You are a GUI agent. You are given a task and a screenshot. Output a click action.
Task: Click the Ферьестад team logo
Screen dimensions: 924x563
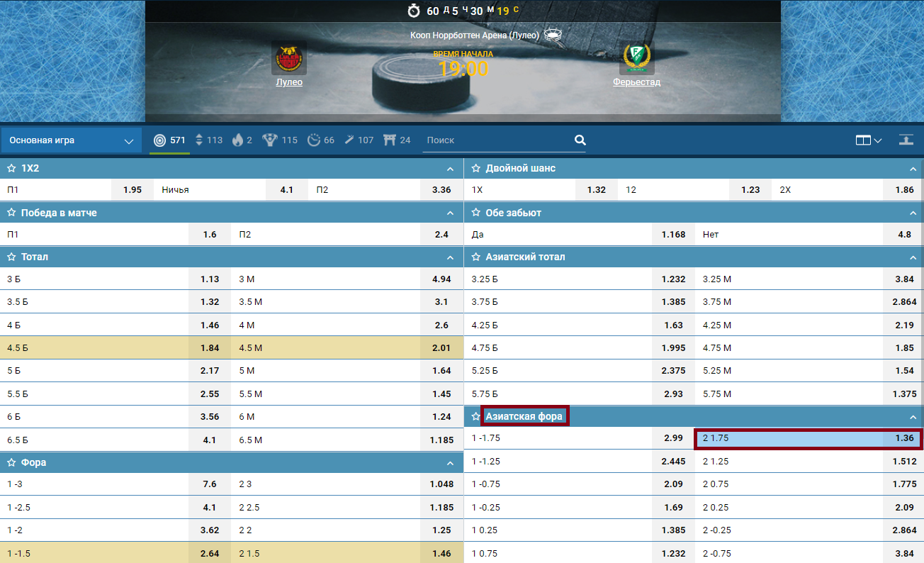pyautogui.click(x=636, y=58)
